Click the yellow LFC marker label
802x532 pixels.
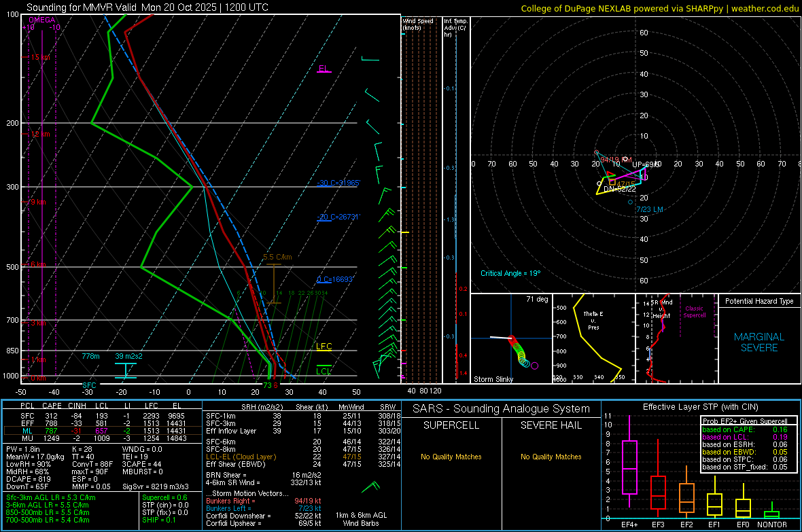coord(324,347)
